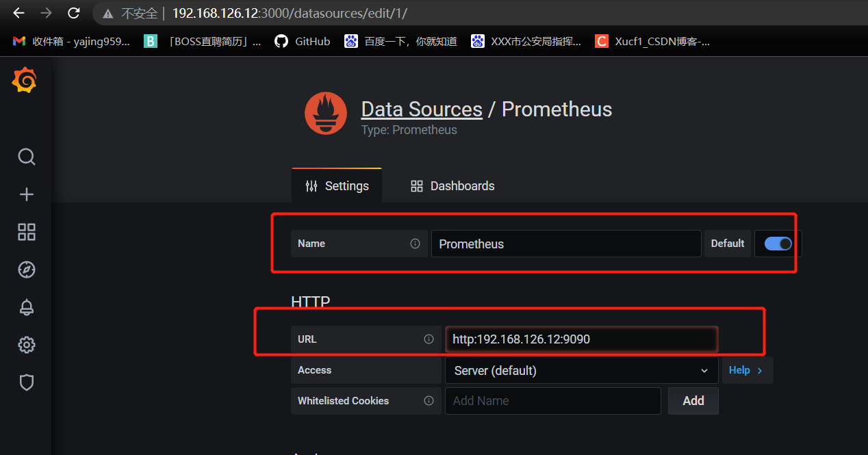Click the browser address bar URL
Screen dimensions: 868x455
coord(290,13)
